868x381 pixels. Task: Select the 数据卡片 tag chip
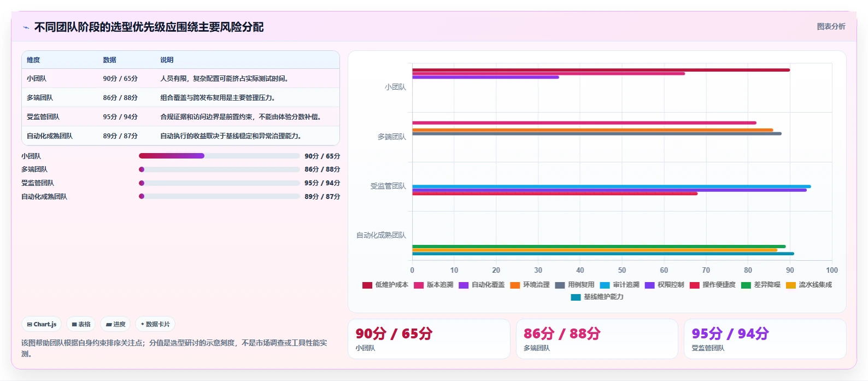pyautogui.click(x=155, y=324)
